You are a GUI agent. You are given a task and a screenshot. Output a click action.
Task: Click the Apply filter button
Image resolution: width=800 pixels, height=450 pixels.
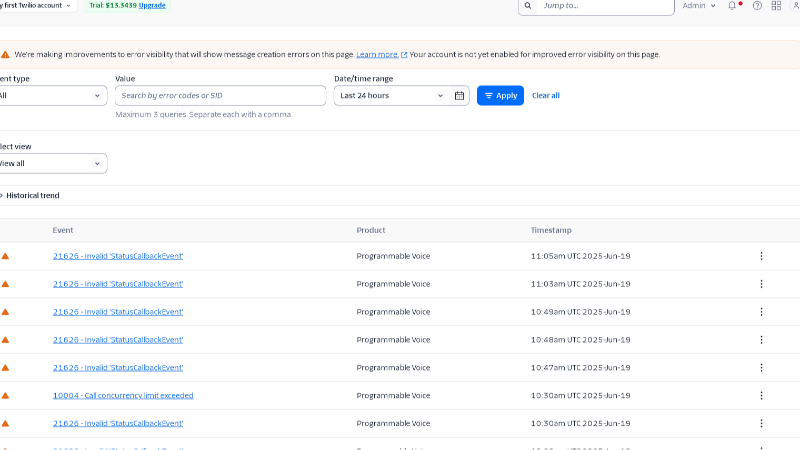(x=500, y=96)
